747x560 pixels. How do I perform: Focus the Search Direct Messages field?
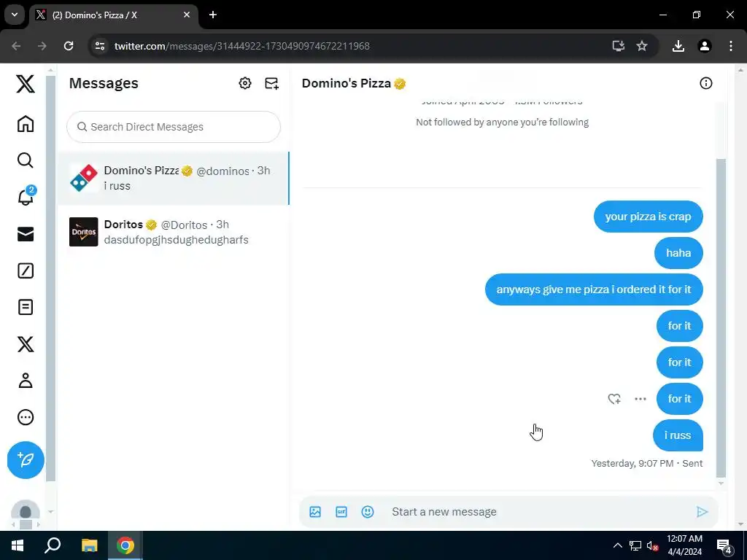click(x=174, y=127)
